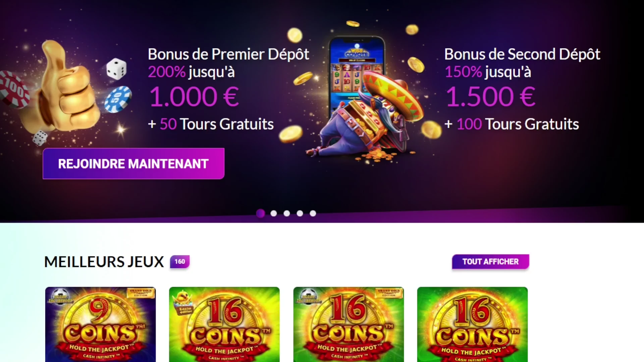Image resolution: width=644 pixels, height=362 pixels.
Task: Open the 16 Coins Easter edition game
Action: 224,324
